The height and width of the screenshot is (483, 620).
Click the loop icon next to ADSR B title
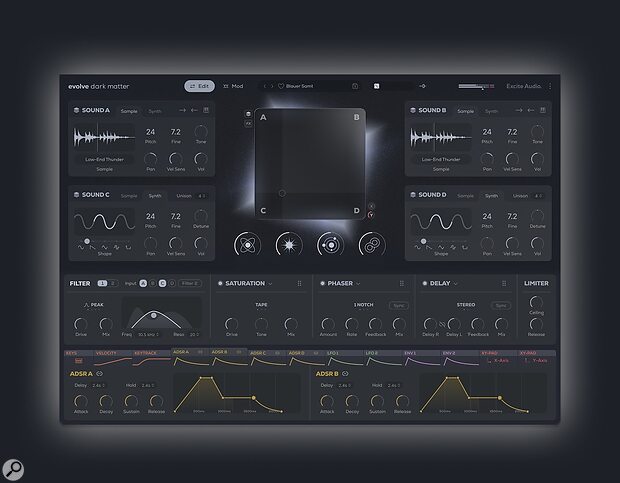click(345, 374)
